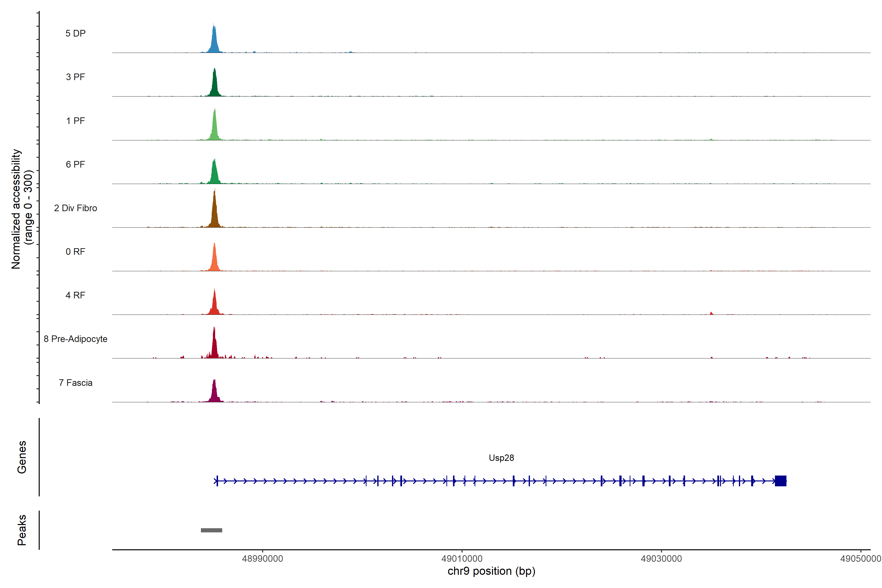The image size is (882, 588).
Task: Click the gray peak region bar
Action: 211,530
